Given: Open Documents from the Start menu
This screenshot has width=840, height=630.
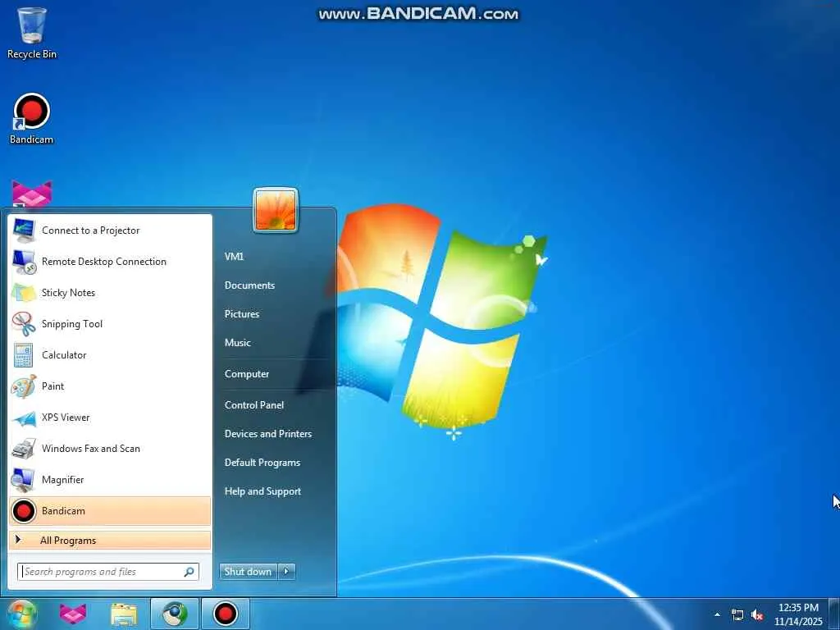Looking at the screenshot, I should [x=249, y=285].
